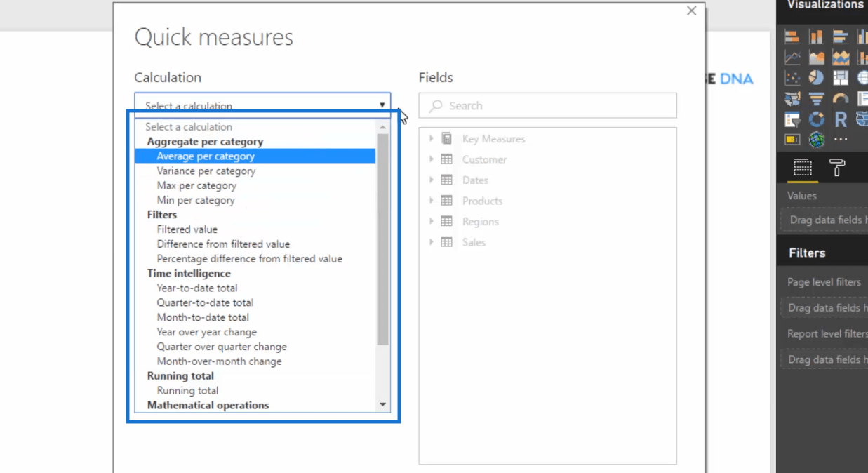Open the Select a calculation dropdown arrow

pyautogui.click(x=382, y=105)
